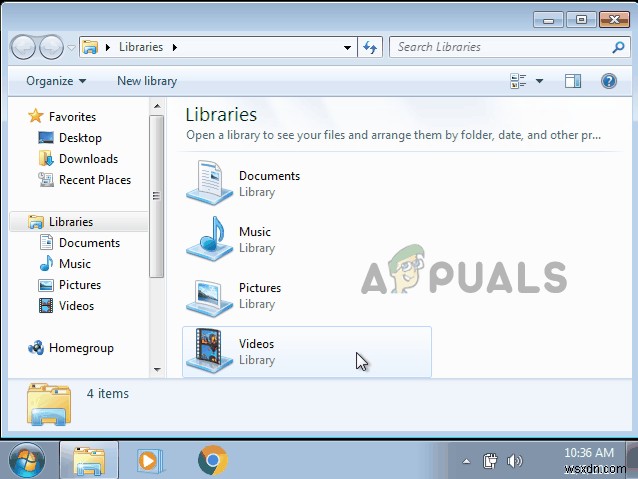Click the Change your view icon
This screenshot has height=479, width=638.
[518, 81]
